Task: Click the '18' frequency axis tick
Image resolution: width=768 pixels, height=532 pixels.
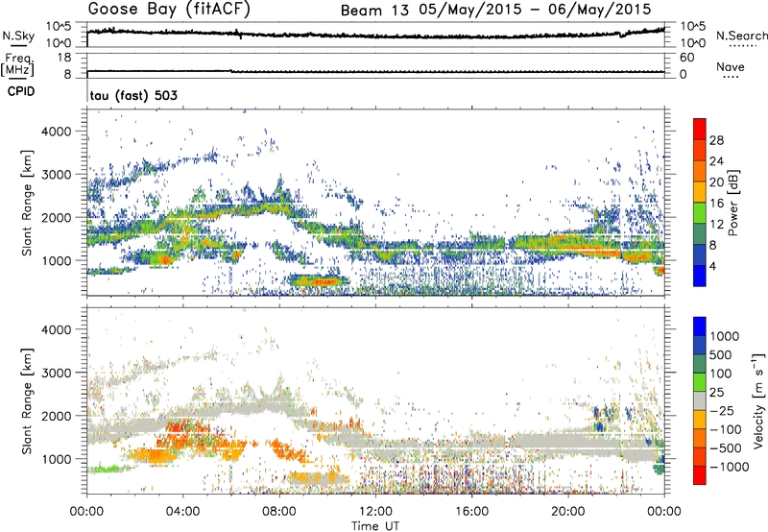Action: (64, 58)
